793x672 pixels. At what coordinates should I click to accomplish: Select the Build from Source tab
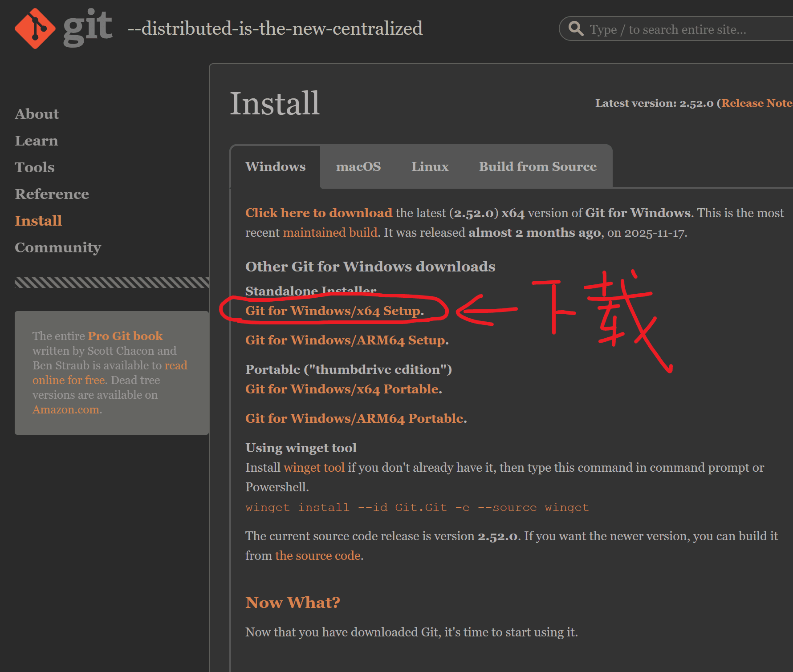(537, 166)
